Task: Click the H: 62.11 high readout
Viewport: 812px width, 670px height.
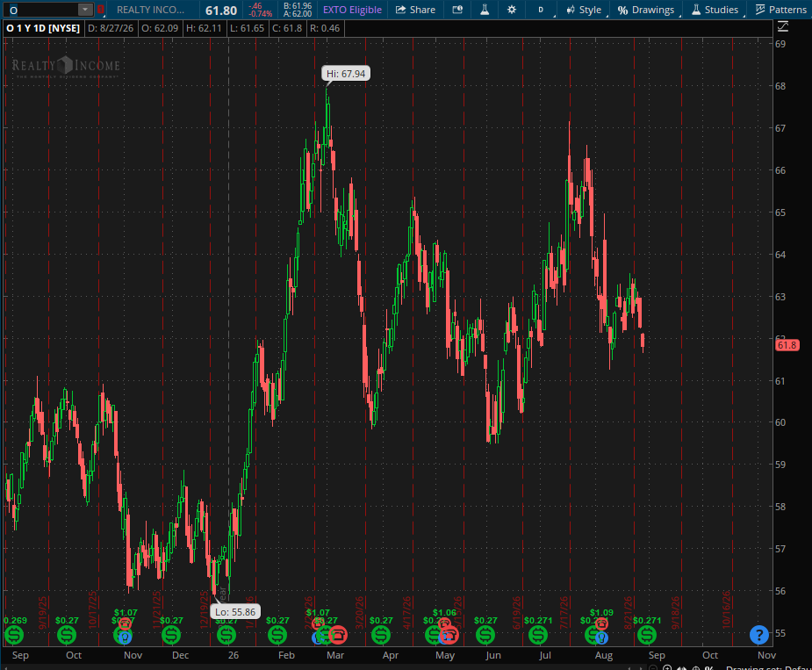Action: pos(205,28)
